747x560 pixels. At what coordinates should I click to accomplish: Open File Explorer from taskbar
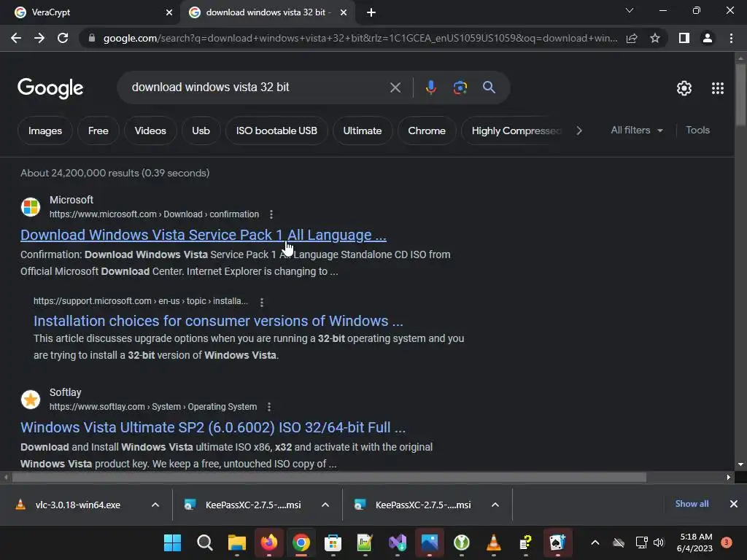pos(237,542)
